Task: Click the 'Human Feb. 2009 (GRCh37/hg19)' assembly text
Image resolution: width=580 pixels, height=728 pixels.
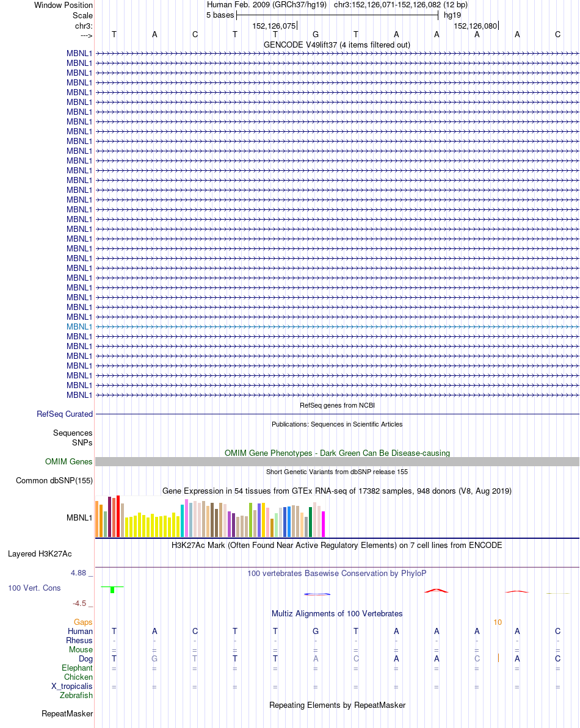Action: click(267, 5)
